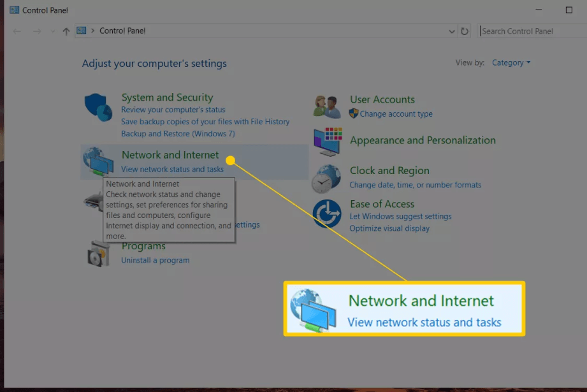
Task: Open the View by Category dropdown
Action: [511, 62]
